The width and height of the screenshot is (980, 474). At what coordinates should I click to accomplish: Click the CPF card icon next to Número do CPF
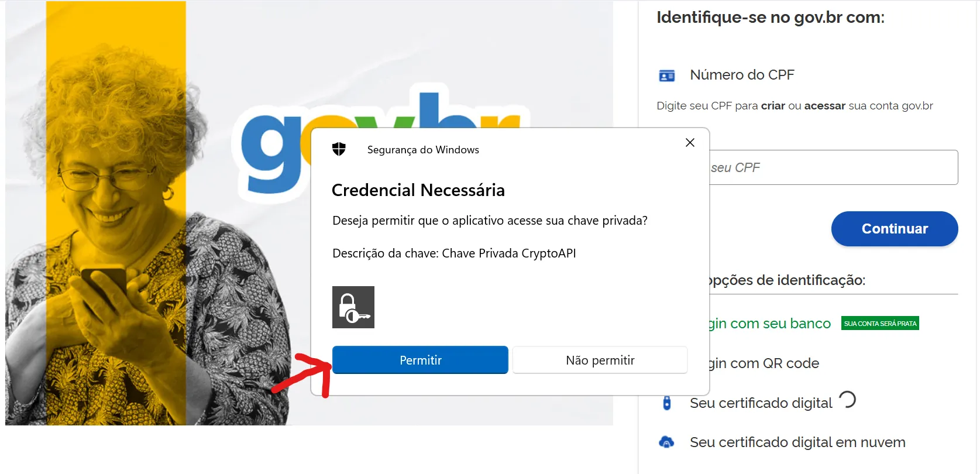666,75
